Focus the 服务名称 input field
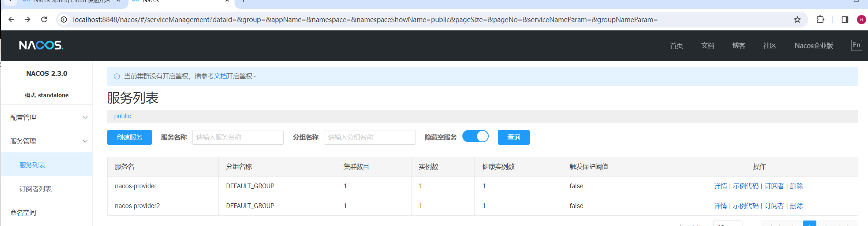This screenshot has width=868, height=226. point(238,137)
